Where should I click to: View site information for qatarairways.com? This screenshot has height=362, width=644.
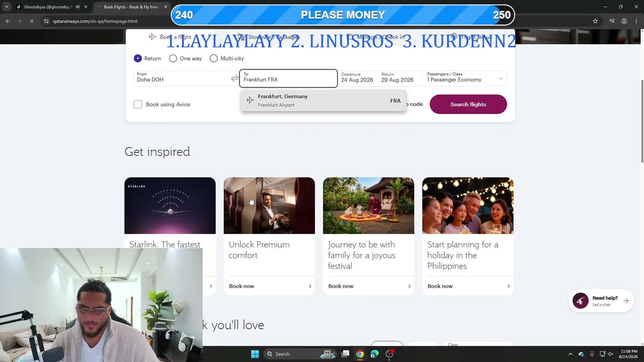tap(46, 21)
